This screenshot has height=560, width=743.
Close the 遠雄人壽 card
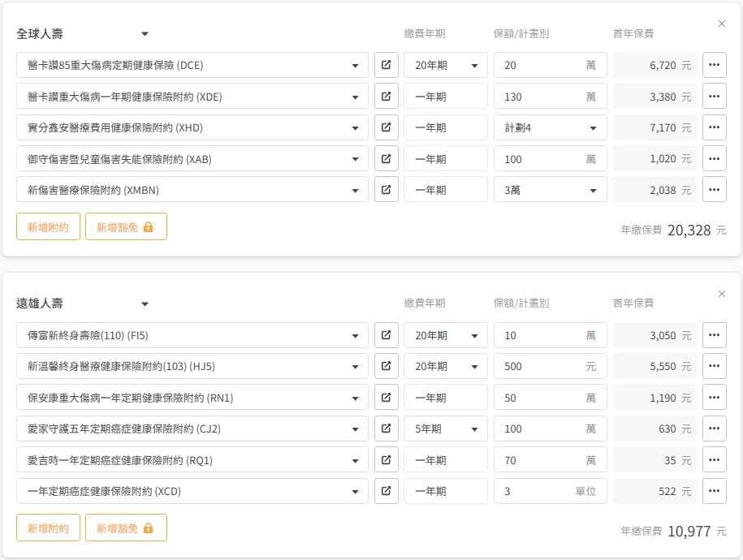point(721,294)
